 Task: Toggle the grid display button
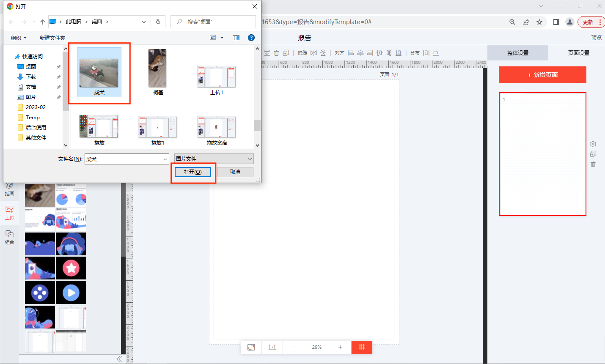point(362,347)
